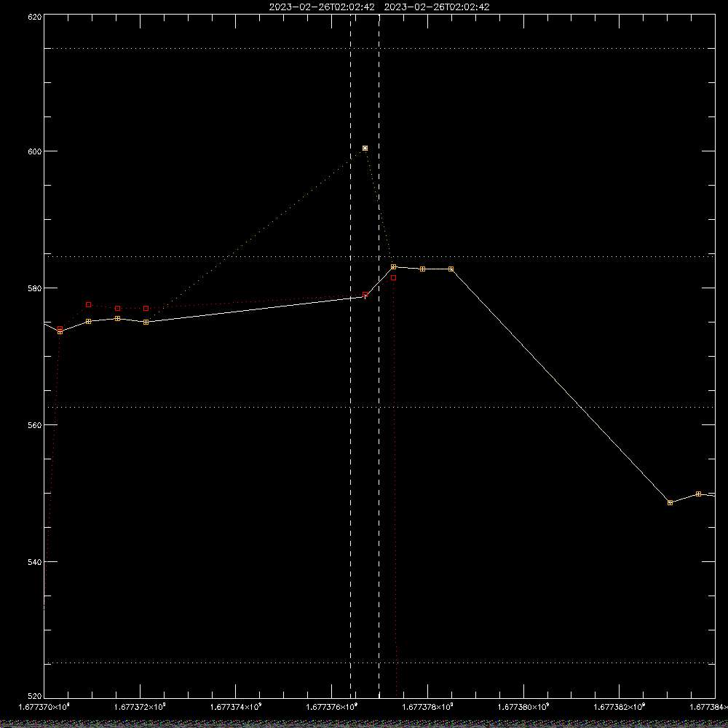
Task: Click the orange point near 583 just right of the dashed lines
Action: tap(394, 267)
